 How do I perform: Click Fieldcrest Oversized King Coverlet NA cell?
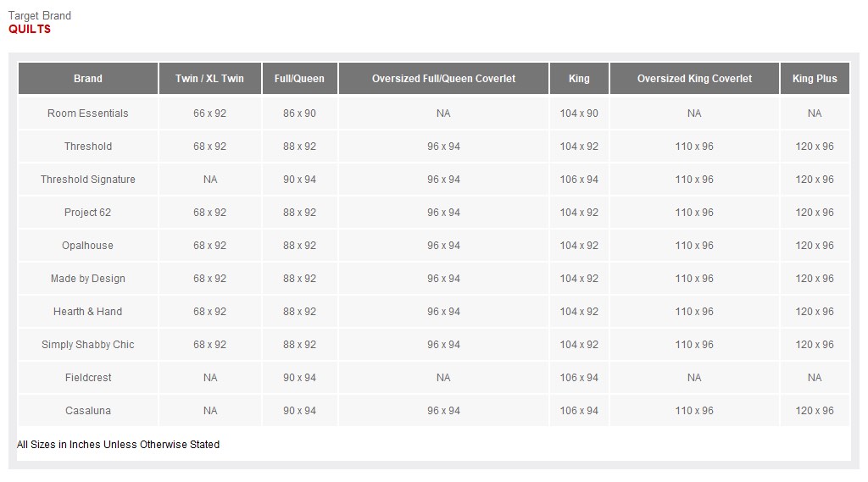tap(694, 378)
